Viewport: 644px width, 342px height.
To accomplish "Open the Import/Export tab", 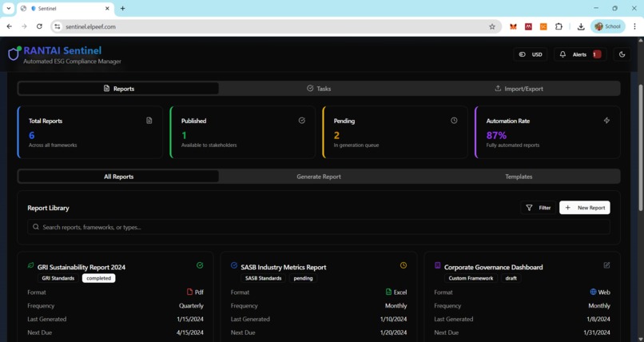I will point(519,89).
